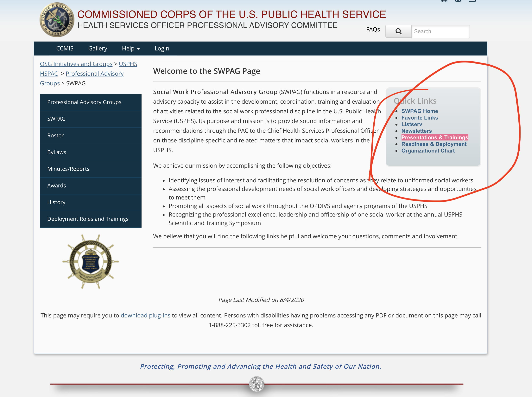Click the USPHS seal logo in header
532x397 pixels.
(x=57, y=20)
